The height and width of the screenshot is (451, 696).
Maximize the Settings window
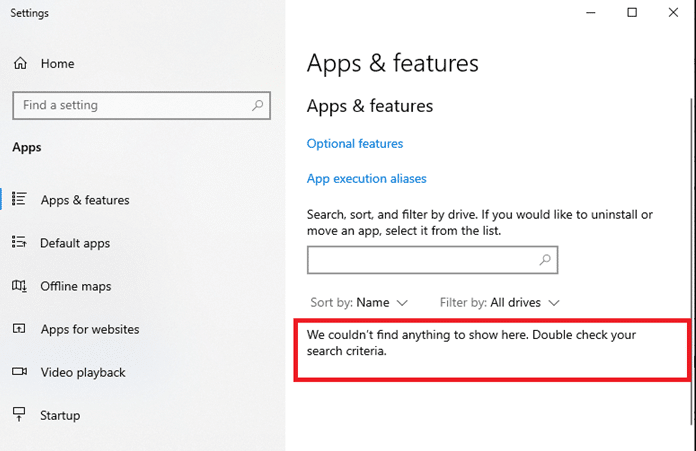632,13
